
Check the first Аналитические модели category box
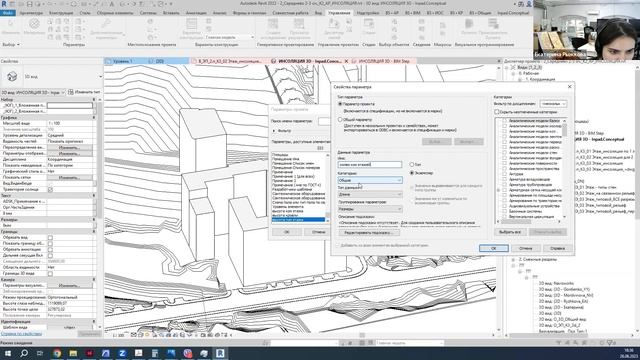click(505, 121)
